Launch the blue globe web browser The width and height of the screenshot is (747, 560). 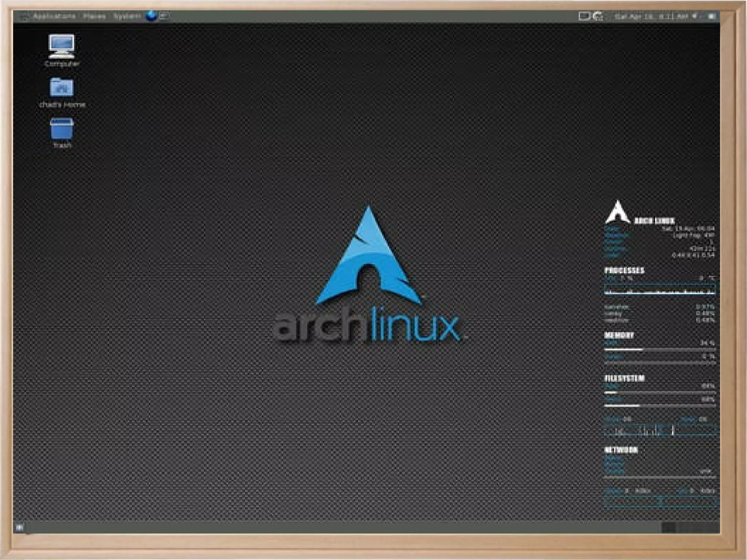151,16
